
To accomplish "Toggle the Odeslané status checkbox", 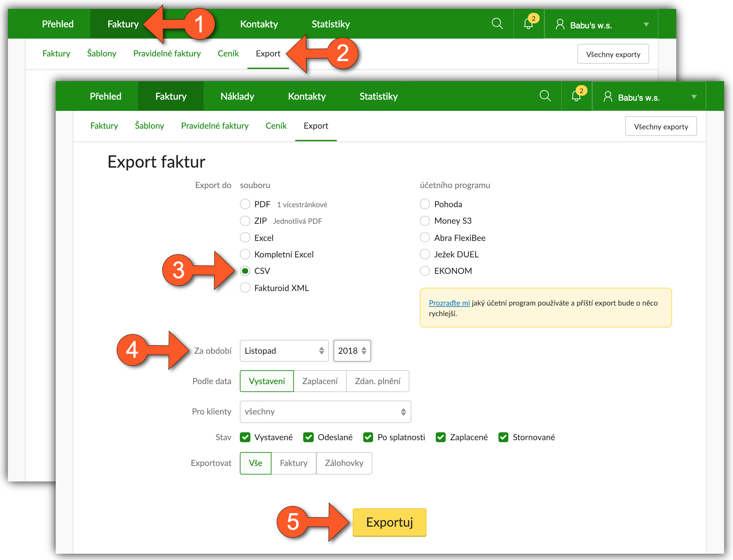I will click(x=308, y=437).
